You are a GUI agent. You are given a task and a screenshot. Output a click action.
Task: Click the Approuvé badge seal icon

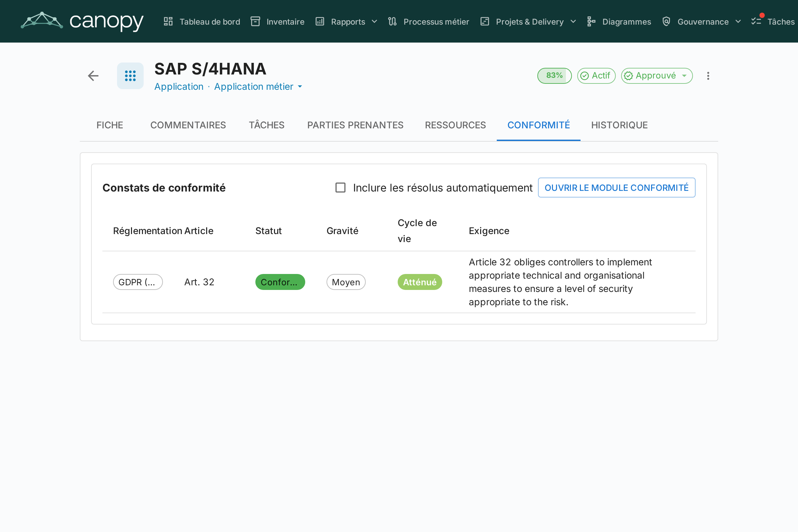coord(628,76)
